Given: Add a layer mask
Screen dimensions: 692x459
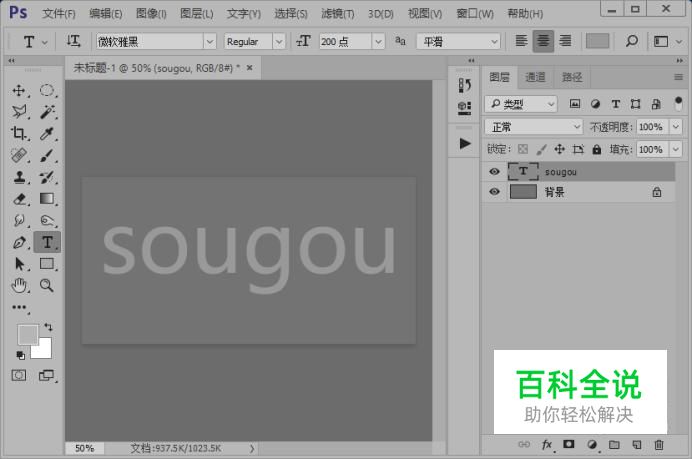Looking at the screenshot, I should (569, 444).
